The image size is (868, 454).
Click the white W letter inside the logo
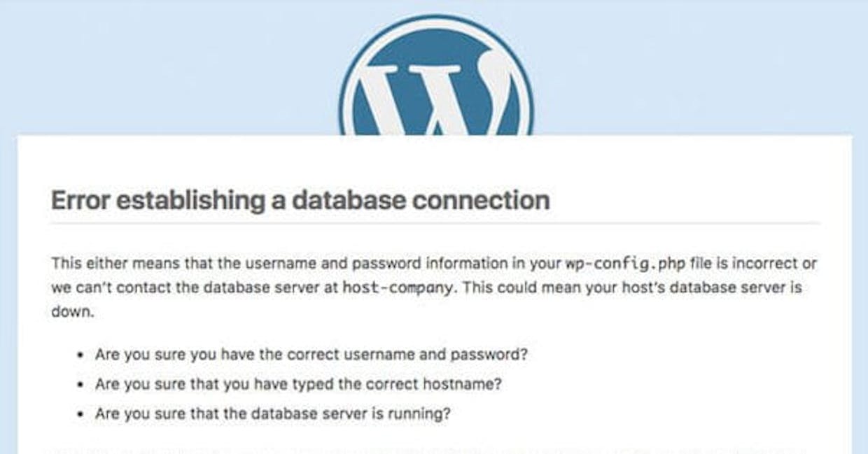(436, 98)
